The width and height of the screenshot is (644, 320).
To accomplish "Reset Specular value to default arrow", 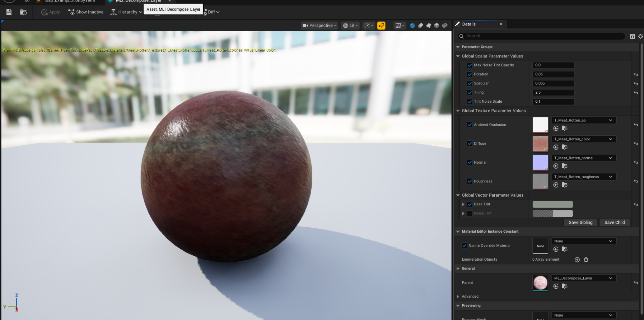I will click(636, 84).
